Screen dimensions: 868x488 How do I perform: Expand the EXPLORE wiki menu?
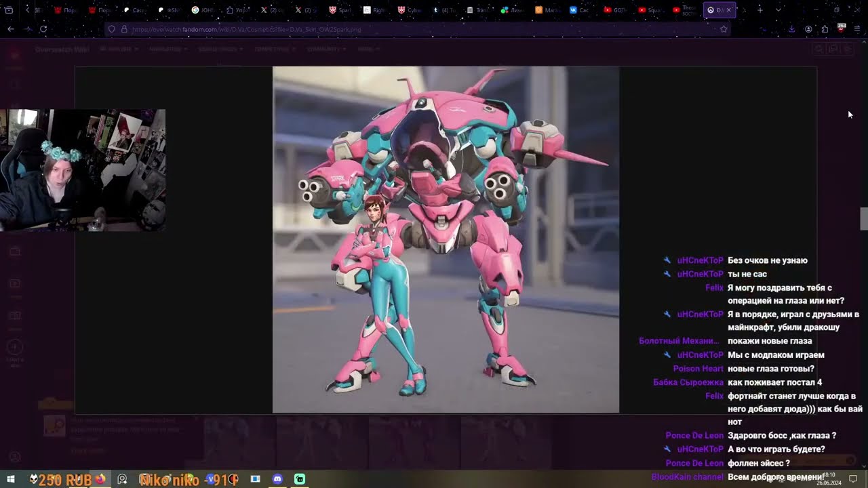(x=119, y=49)
